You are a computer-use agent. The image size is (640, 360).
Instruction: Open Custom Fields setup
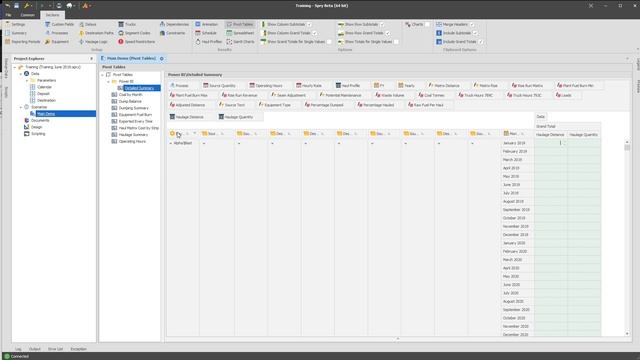tap(60, 24)
